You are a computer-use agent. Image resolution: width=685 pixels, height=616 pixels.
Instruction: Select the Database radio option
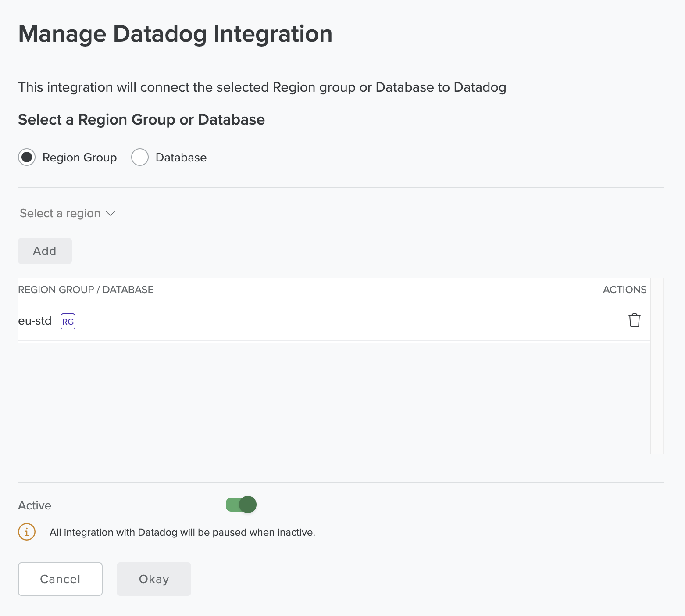140,157
